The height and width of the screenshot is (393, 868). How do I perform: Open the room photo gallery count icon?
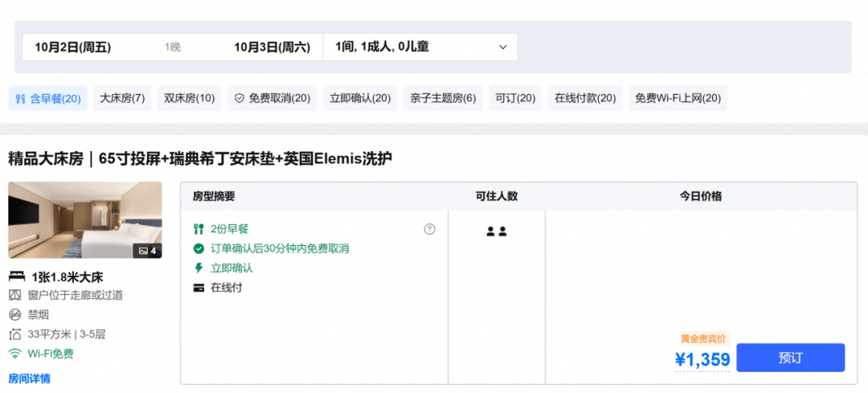148,252
